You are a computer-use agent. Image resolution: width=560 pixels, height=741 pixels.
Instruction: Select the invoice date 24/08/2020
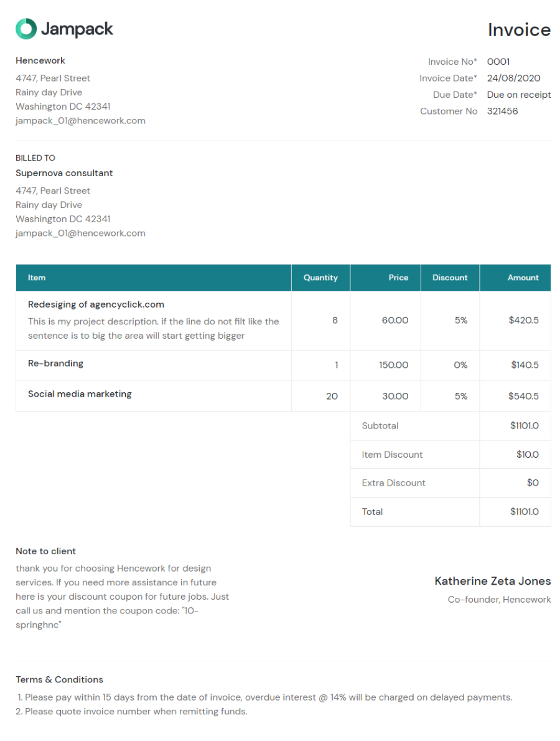pyautogui.click(x=513, y=78)
